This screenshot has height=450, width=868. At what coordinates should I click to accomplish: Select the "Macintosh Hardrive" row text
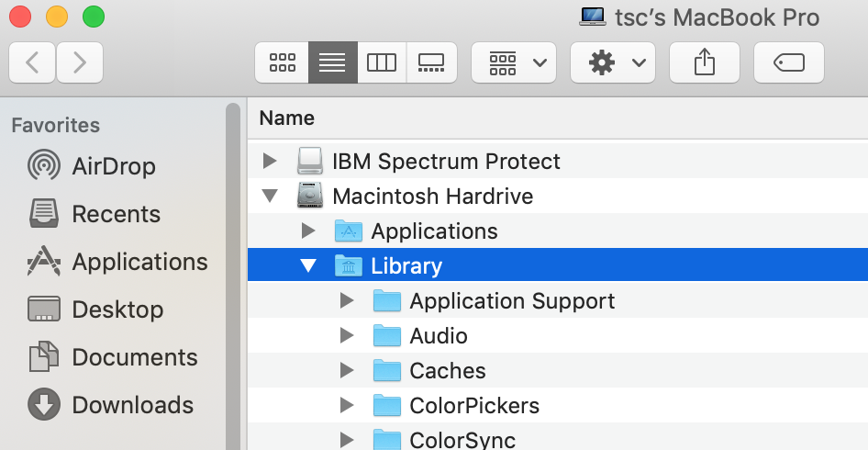pyautogui.click(x=433, y=197)
